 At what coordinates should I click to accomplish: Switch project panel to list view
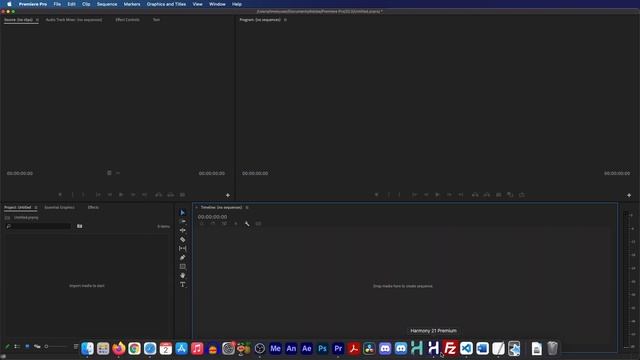(x=17, y=347)
